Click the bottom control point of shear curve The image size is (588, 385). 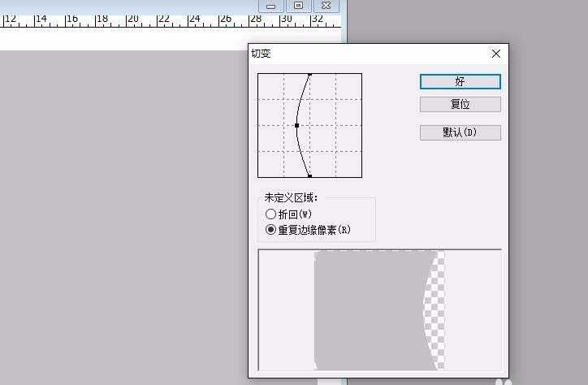tap(309, 175)
